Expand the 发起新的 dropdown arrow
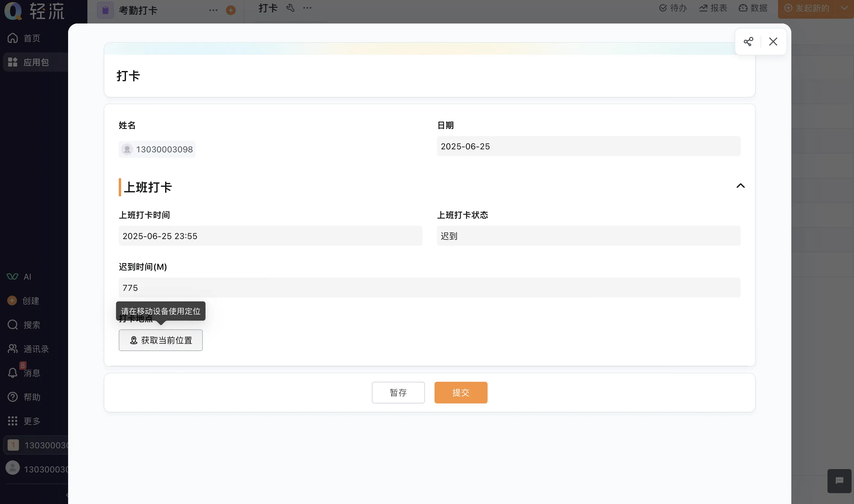Image resolution: width=854 pixels, height=504 pixels. (x=844, y=8)
